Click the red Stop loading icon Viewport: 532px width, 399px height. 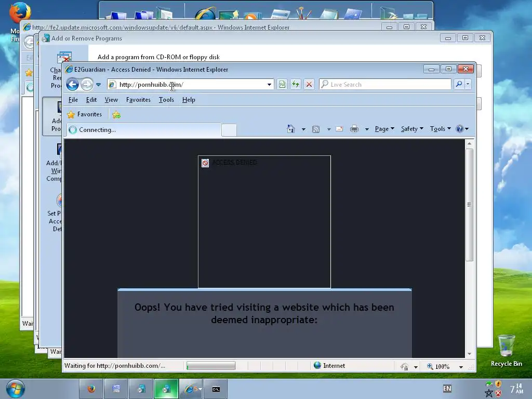click(309, 85)
